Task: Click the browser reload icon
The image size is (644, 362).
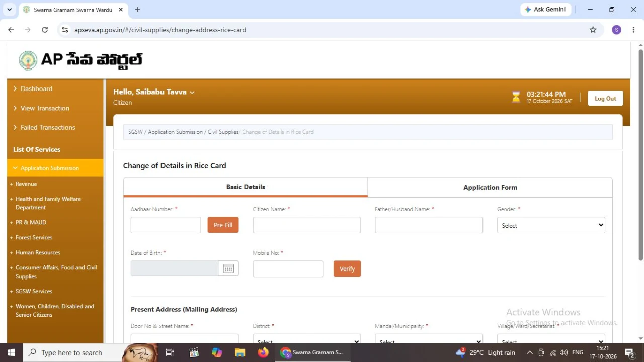Action: (x=45, y=30)
